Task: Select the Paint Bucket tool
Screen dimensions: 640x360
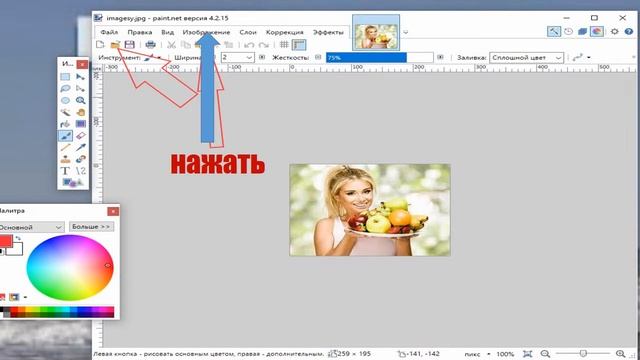Action: click(x=65, y=124)
